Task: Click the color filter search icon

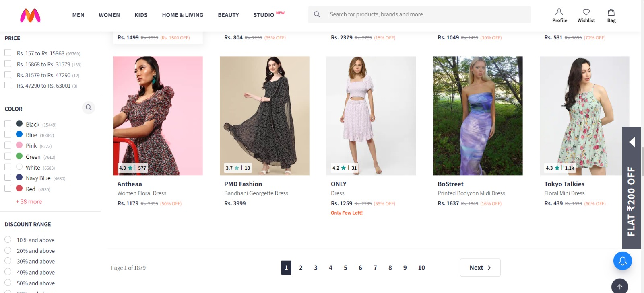Action: (89, 108)
